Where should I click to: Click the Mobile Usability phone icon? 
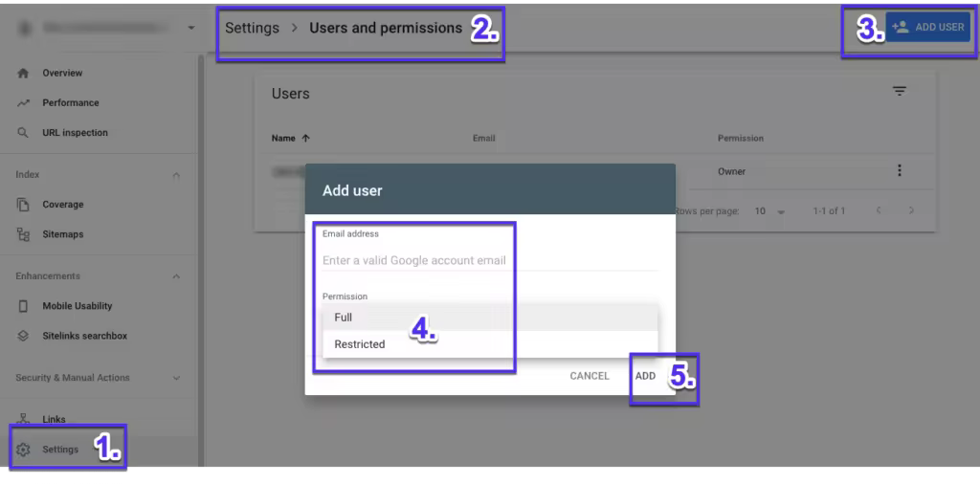point(23,307)
